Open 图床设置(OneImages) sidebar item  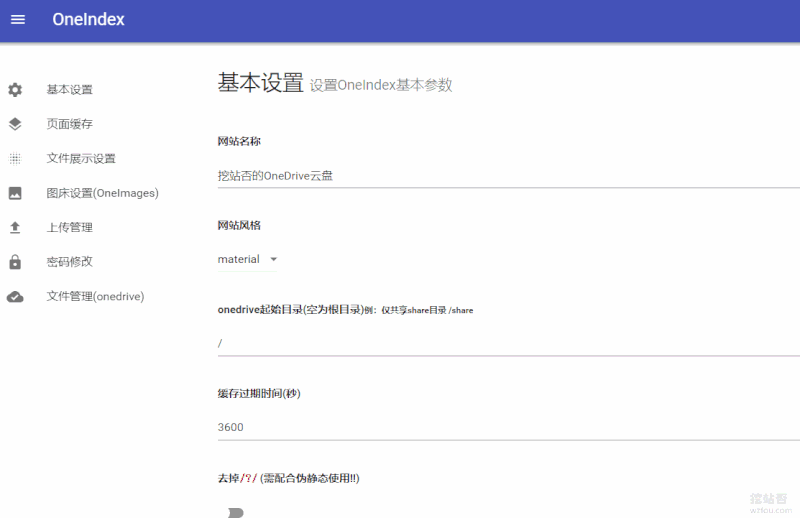pos(102,193)
